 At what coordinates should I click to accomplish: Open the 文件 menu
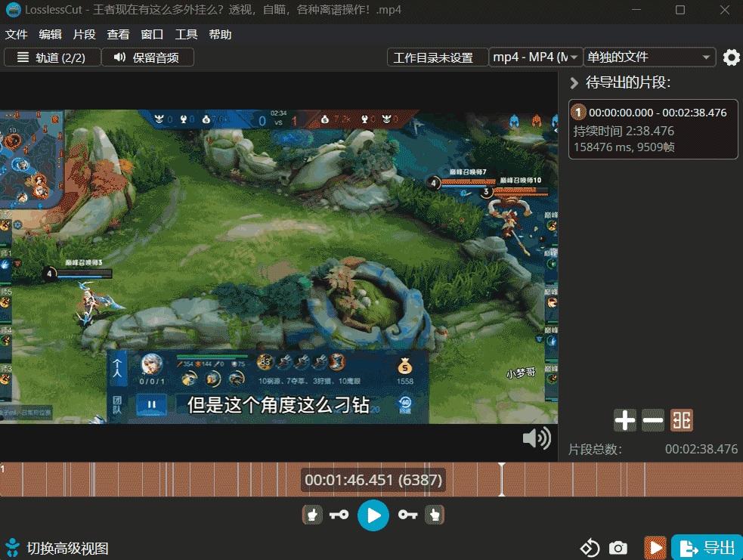point(16,35)
